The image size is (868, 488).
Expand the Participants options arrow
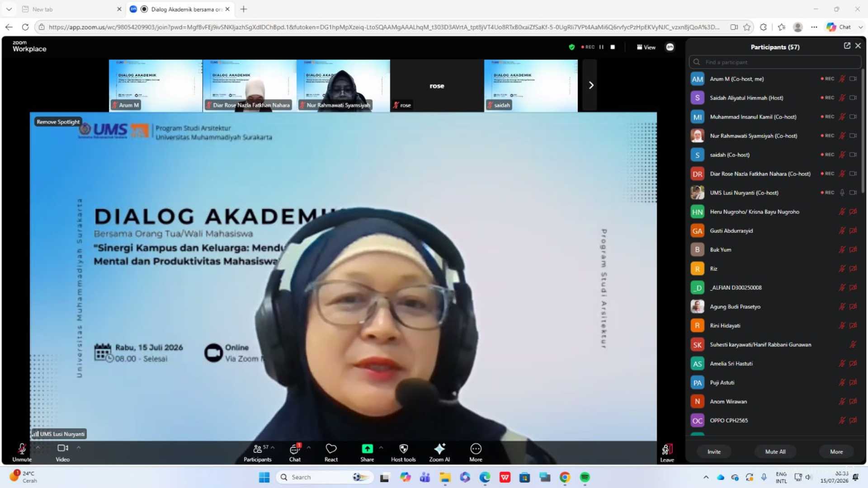[x=273, y=447]
